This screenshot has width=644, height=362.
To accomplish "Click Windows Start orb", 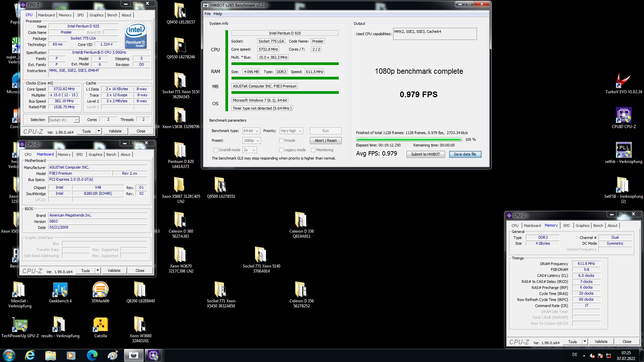I will tap(9, 355).
